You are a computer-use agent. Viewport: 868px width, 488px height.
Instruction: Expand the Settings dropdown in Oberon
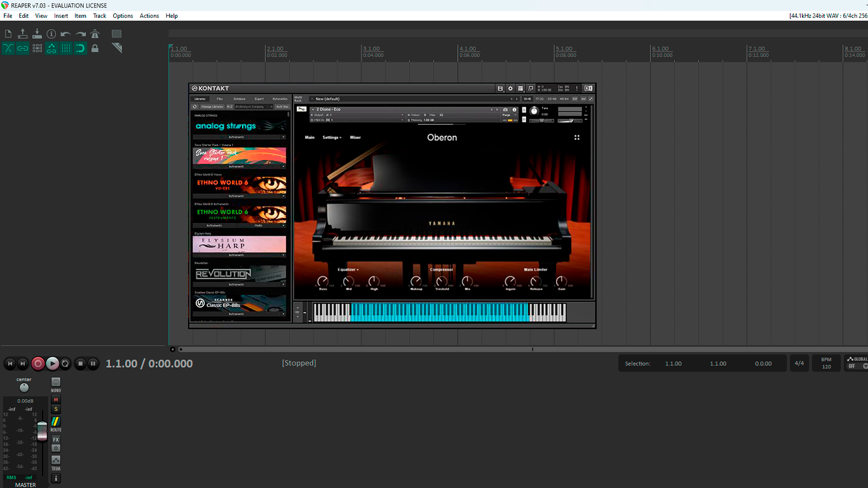[332, 137]
